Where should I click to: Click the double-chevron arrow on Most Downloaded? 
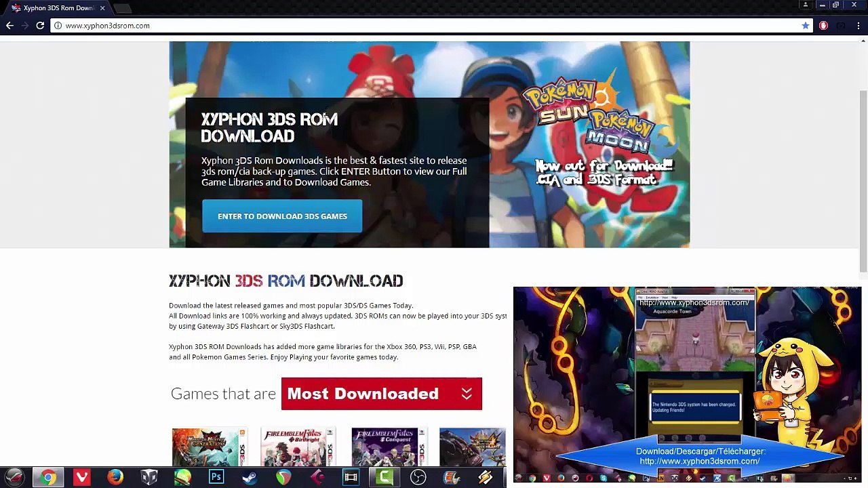click(x=467, y=394)
